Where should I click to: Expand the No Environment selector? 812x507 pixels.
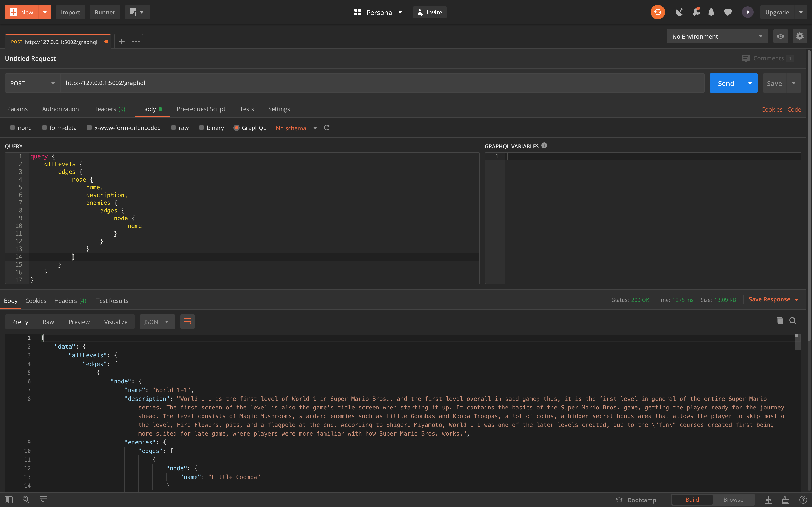point(717,36)
